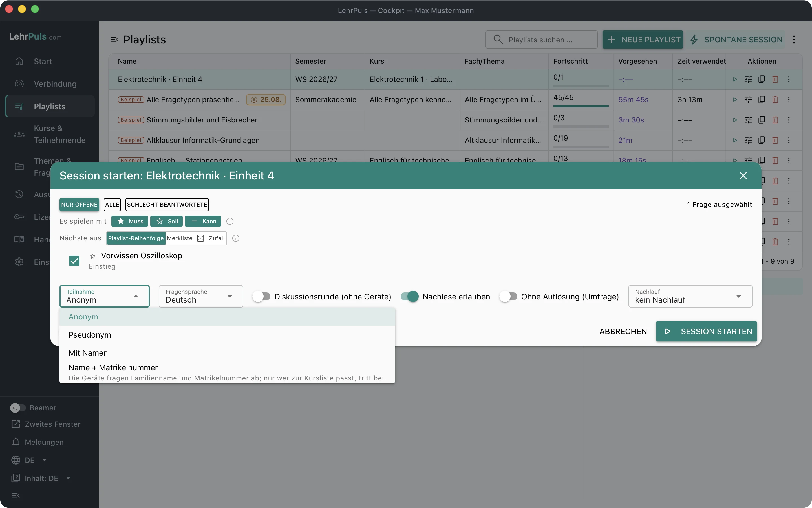Enable Diskussionsrunde (ohne Geräte) switch
Viewport: 812px width, 508px height.
261,296
